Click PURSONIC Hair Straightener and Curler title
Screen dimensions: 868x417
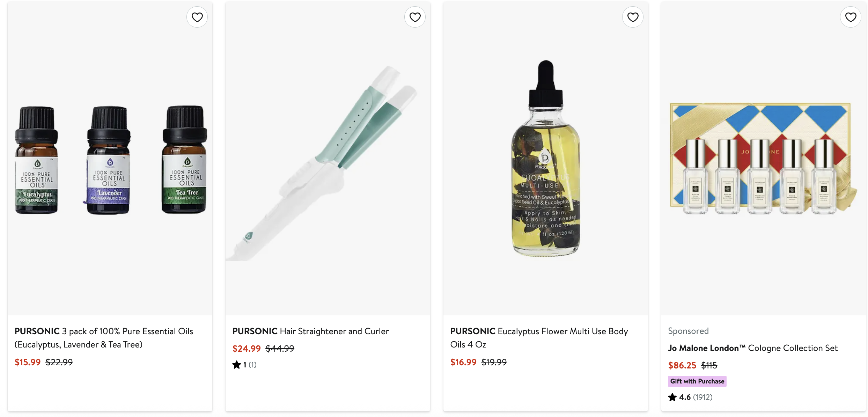tap(310, 331)
